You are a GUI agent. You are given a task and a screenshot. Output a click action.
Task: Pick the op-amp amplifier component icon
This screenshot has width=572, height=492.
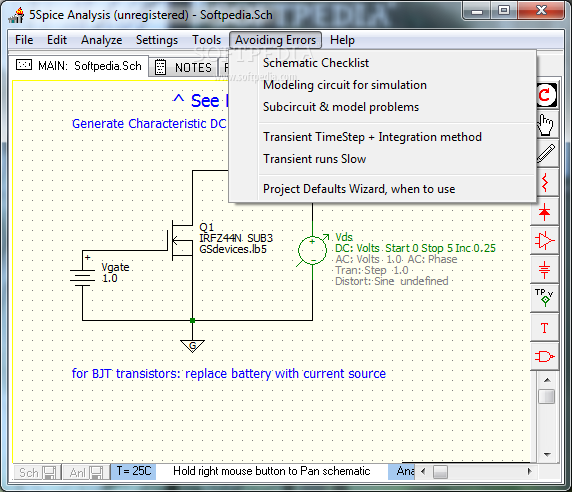545,240
